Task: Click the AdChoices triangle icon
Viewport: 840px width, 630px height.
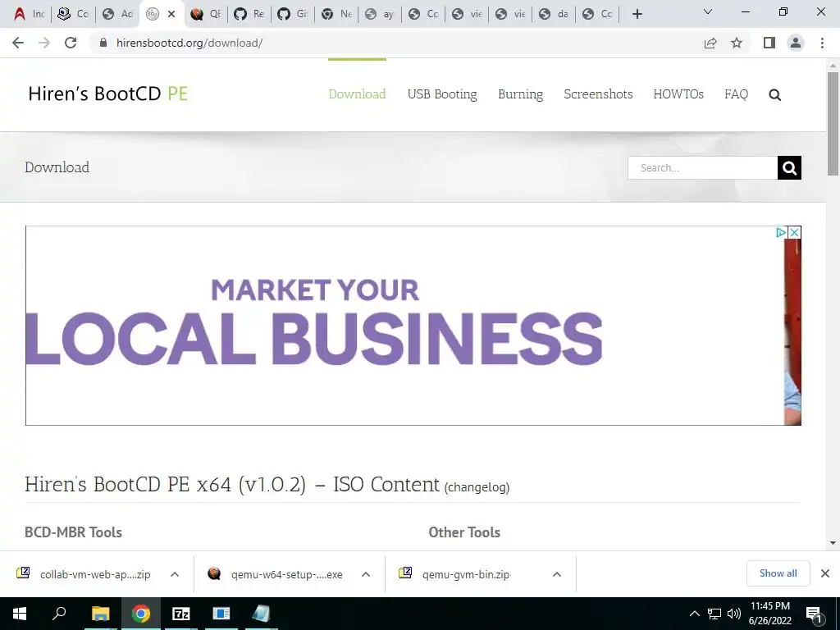Action: click(781, 232)
